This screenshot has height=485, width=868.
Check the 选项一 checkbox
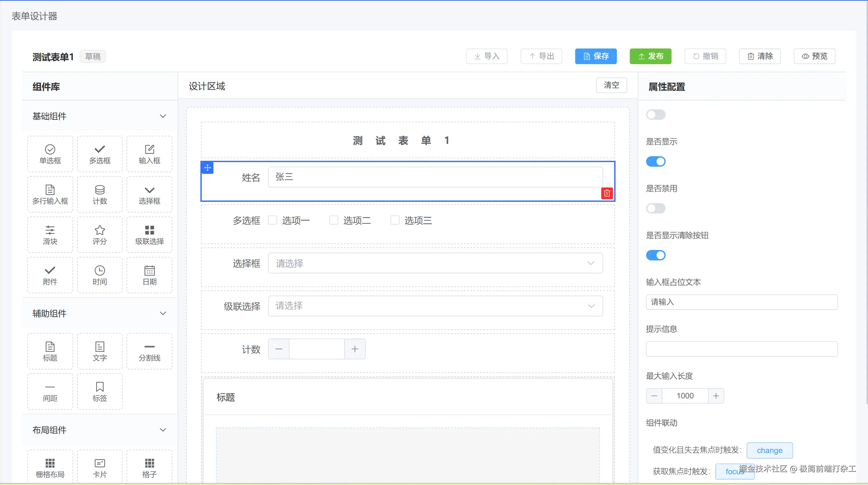pos(273,220)
